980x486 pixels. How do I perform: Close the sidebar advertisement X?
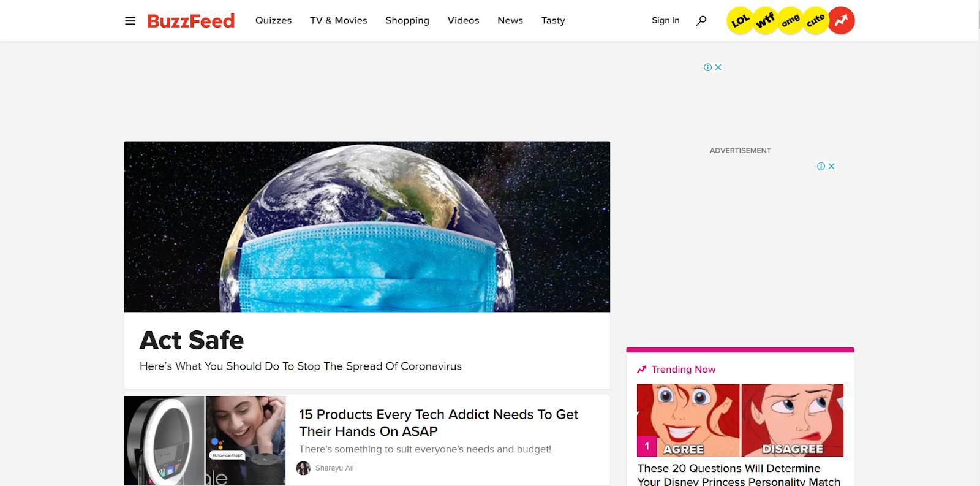click(831, 166)
